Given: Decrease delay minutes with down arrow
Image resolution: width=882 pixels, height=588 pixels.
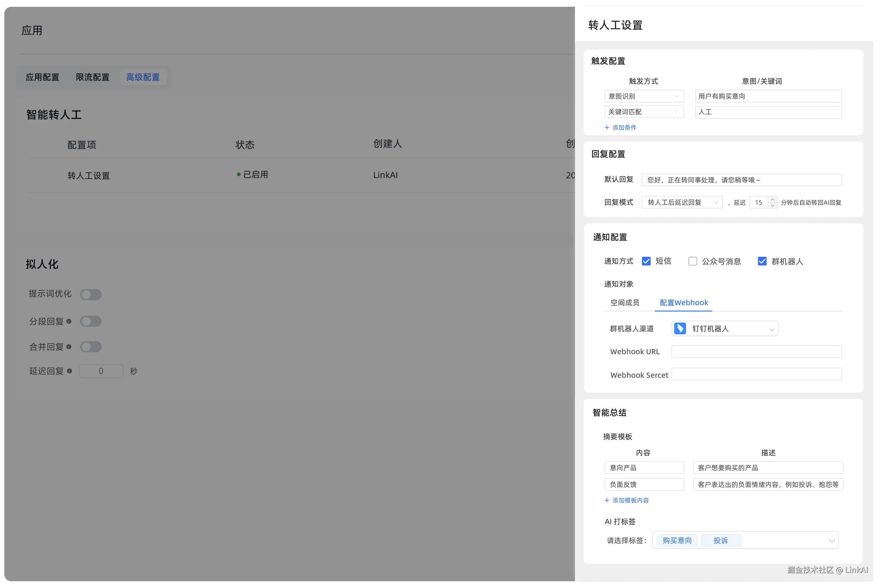Looking at the screenshot, I should click(773, 206).
